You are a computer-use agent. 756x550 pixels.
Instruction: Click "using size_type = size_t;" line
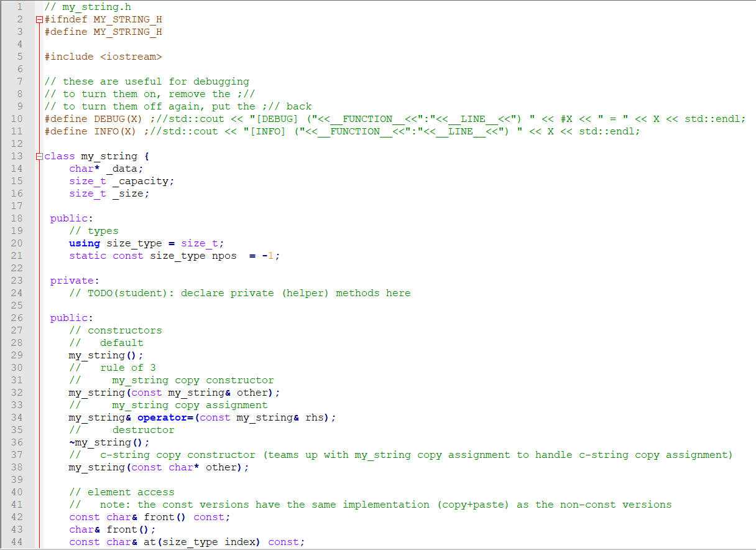click(147, 243)
